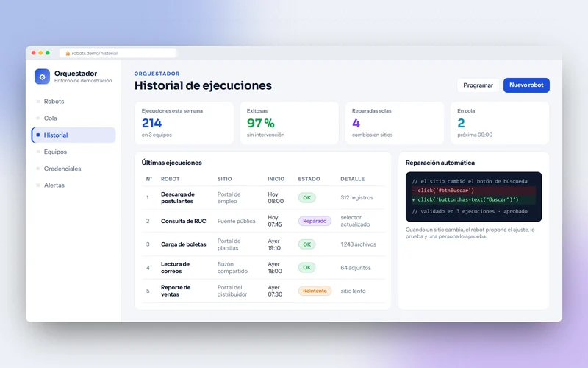Click the sitio lento detail
The image size is (588, 368).
[353, 291]
